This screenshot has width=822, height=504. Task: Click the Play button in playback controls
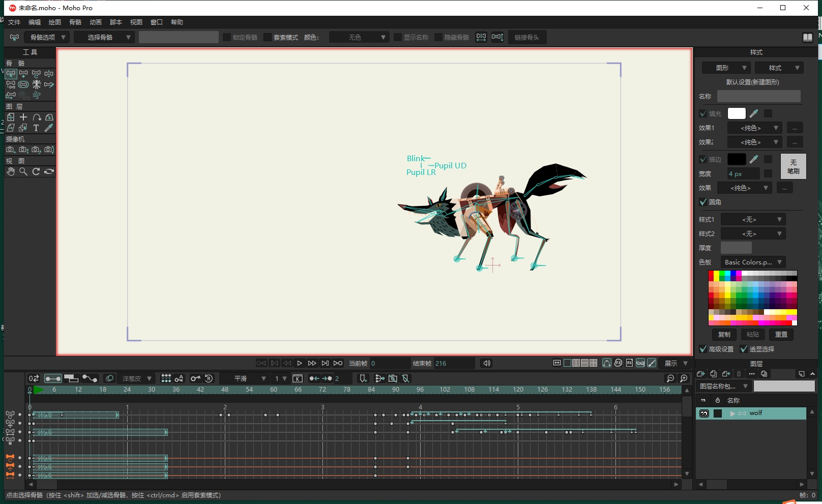(300, 363)
